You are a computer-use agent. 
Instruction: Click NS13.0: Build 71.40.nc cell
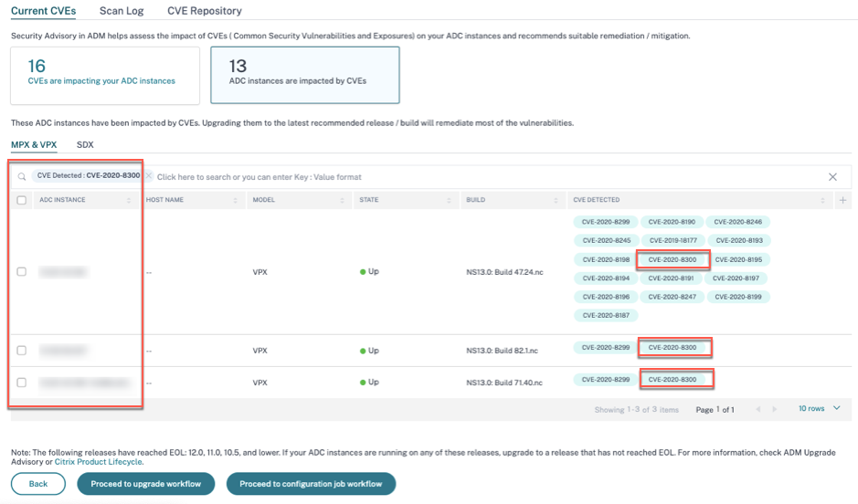pos(504,383)
